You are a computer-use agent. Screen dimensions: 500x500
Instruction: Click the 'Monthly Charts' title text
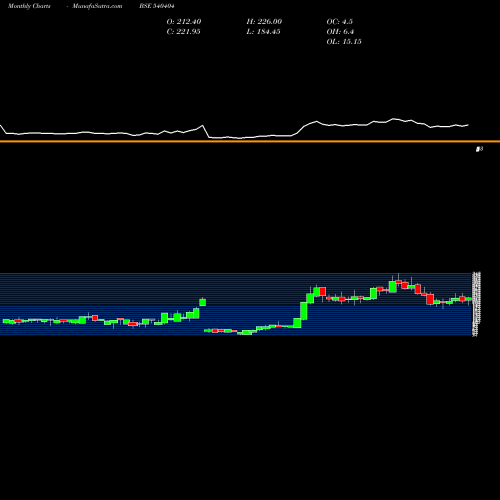tap(29, 6)
